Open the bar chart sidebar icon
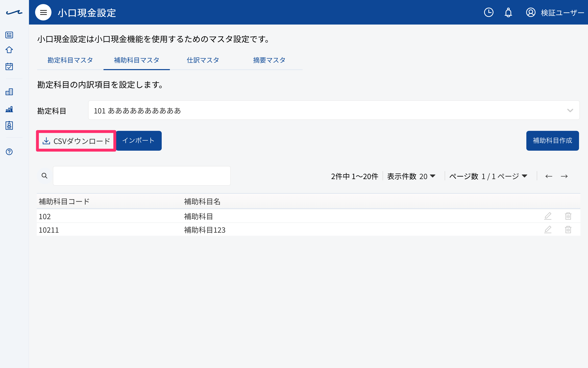This screenshot has width=588, height=368. 9,109
